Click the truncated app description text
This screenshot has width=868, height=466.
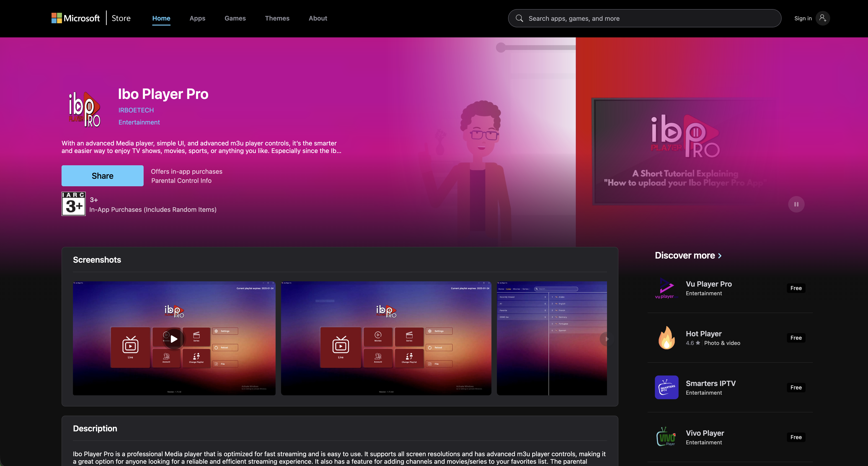pyautogui.click(x=201, y=147)
